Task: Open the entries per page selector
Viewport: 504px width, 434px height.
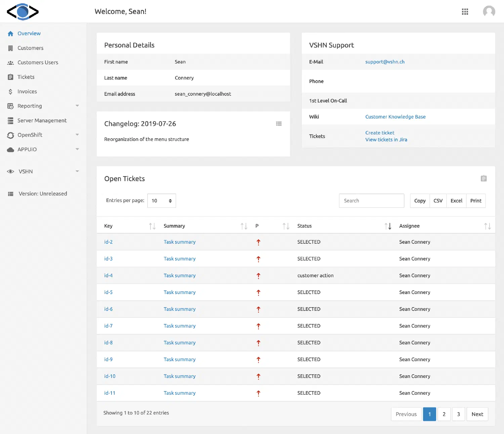Action: pos(162,200)
